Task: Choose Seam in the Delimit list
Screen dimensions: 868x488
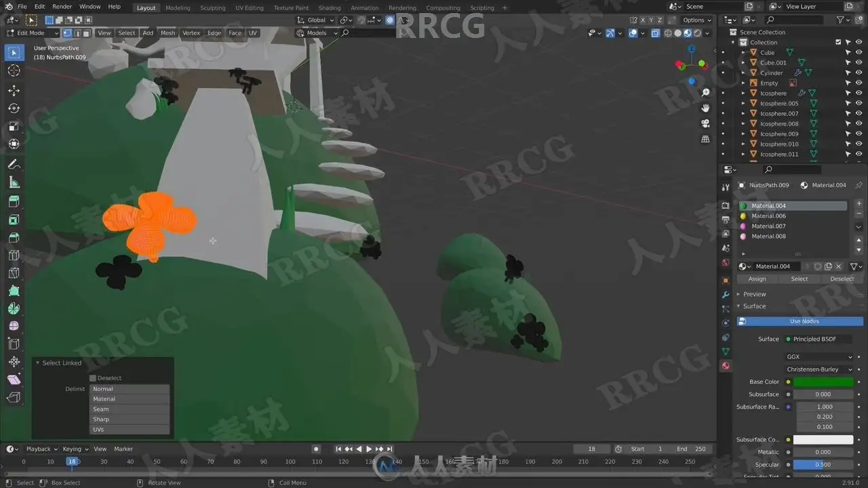Action: coord(129,409)
